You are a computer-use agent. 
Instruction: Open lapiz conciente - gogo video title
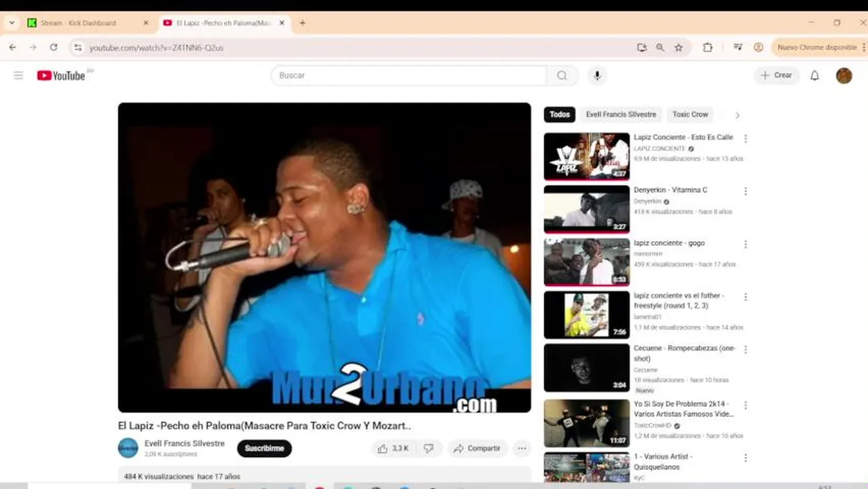(669, 243)
